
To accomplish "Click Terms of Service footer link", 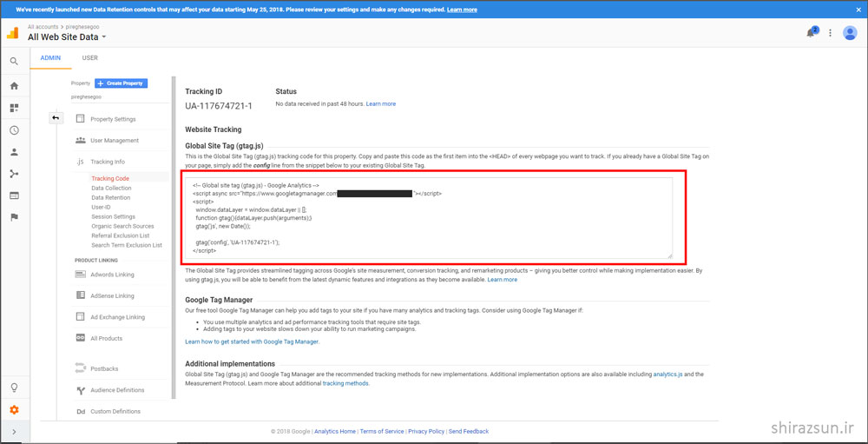I will tap(381, 431).
